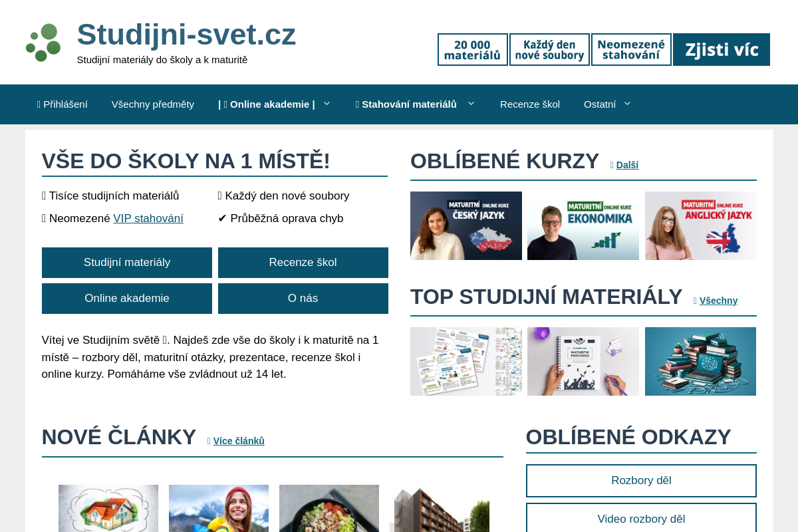This screenshot has width=798, height=532.
Task: Open the Maturitní Ekonomika course thumbnail
Action: click(583, 225)
